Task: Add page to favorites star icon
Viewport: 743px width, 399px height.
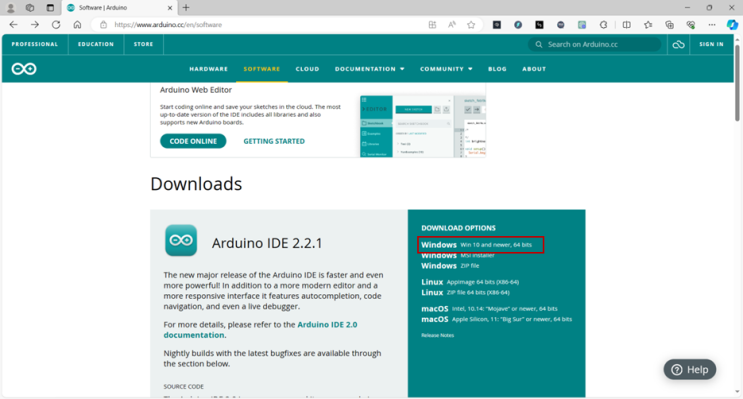Action: click(x=471, y=25)
